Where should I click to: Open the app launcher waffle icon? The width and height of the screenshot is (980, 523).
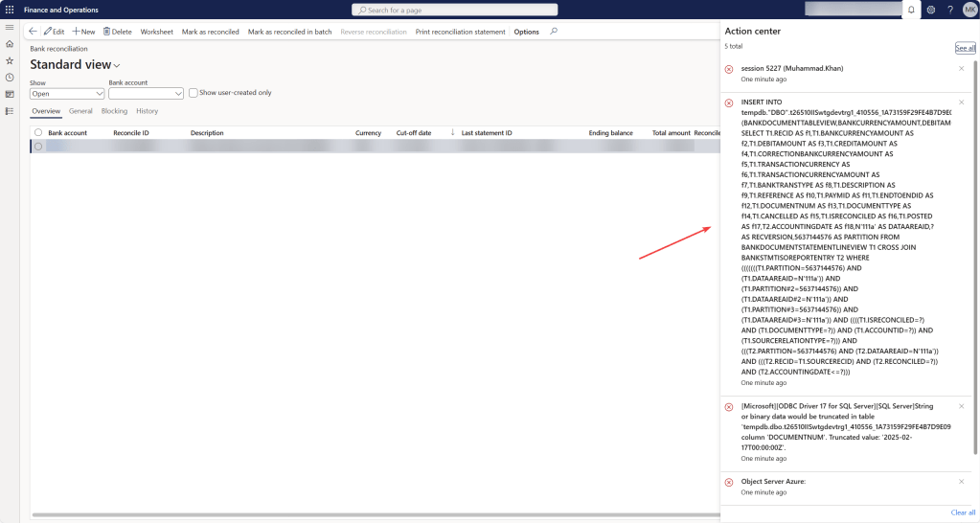(x=10, y=10)
